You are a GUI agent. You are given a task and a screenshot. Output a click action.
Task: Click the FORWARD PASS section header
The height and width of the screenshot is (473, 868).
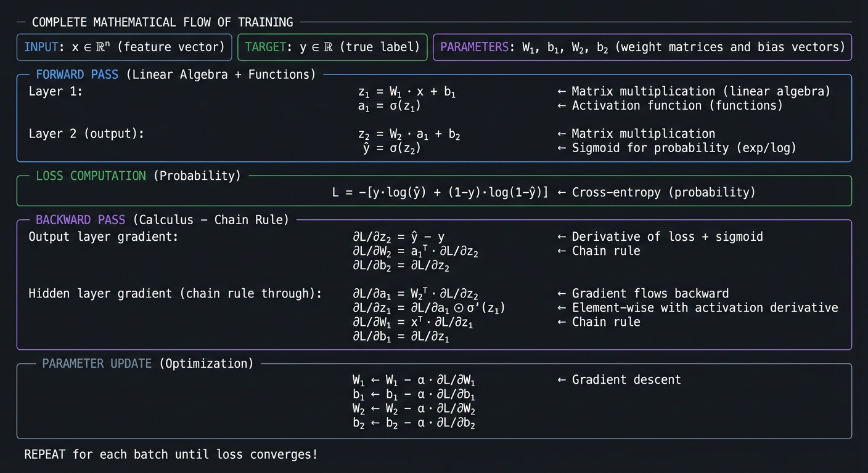tap(76, 74)
